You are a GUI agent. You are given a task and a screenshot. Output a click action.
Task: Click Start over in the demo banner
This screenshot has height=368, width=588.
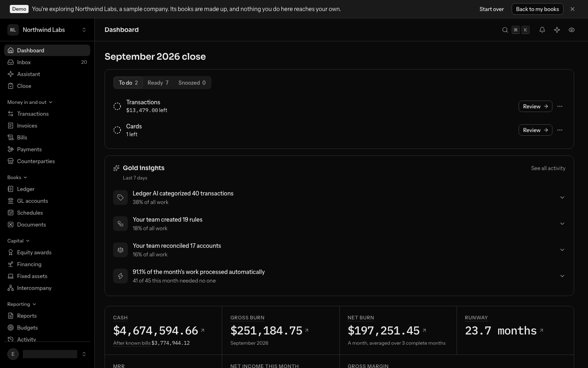pyautogui.click(x=492, y=9)
